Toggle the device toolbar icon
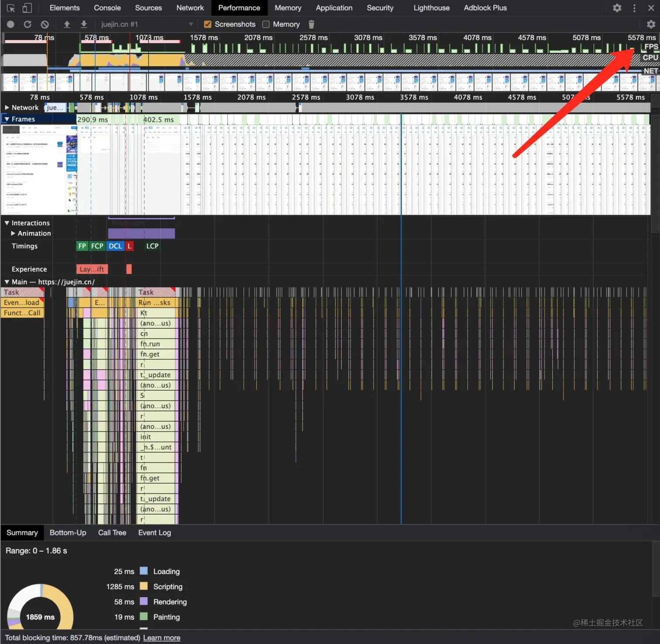 27,8
